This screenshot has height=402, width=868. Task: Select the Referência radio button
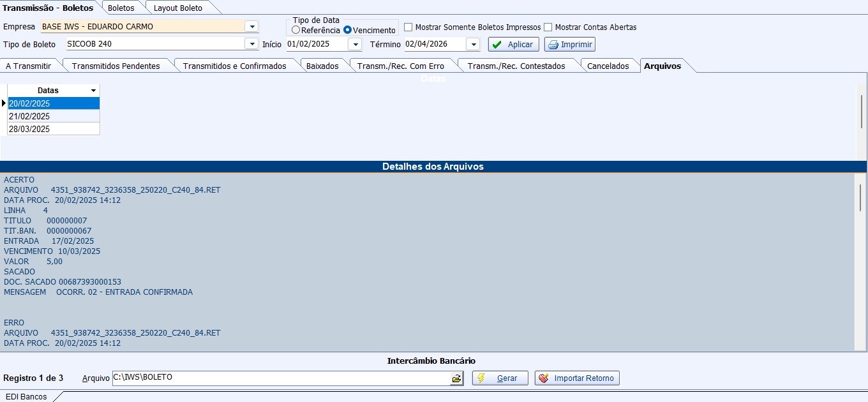[x=296, y=30]
